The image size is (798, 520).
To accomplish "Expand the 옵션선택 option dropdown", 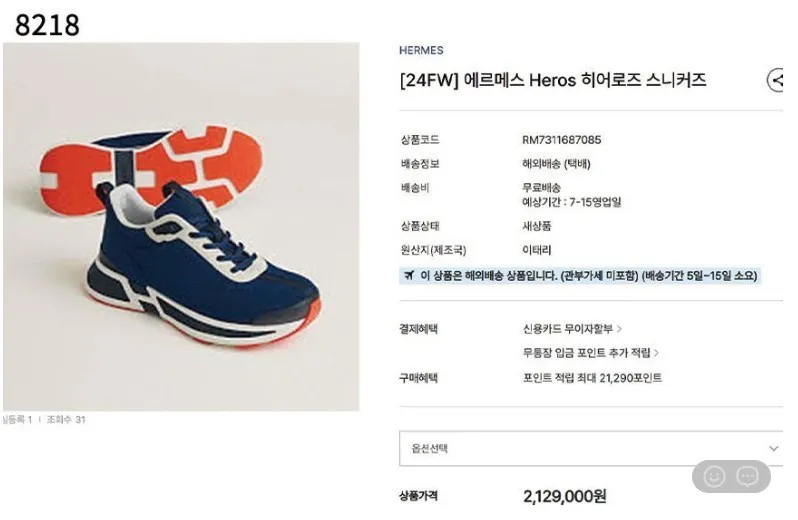I will (x=591, y=448).
